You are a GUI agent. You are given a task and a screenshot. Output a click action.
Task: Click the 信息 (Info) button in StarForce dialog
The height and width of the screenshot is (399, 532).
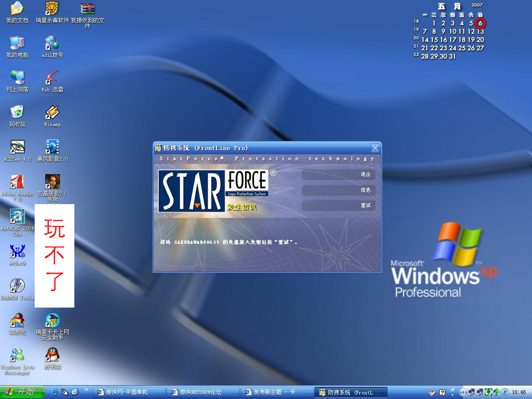(338, 190)
